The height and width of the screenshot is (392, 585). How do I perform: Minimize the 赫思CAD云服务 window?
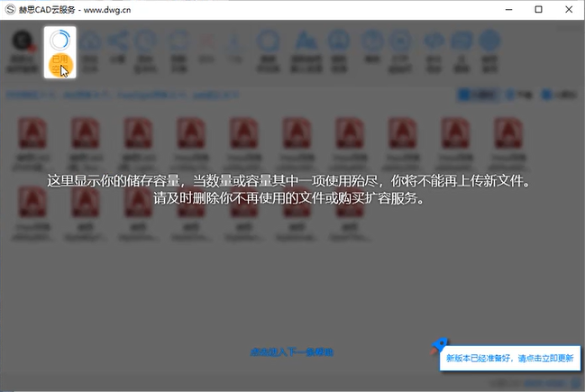coord(508,10)
